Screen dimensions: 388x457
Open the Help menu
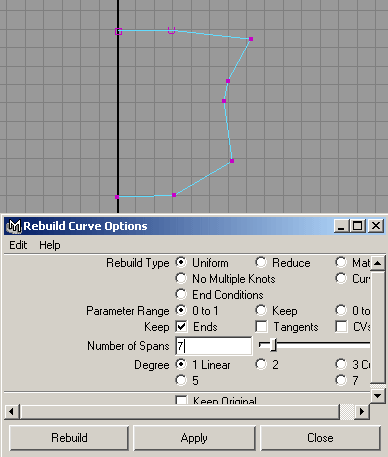[x=50, y=245]
